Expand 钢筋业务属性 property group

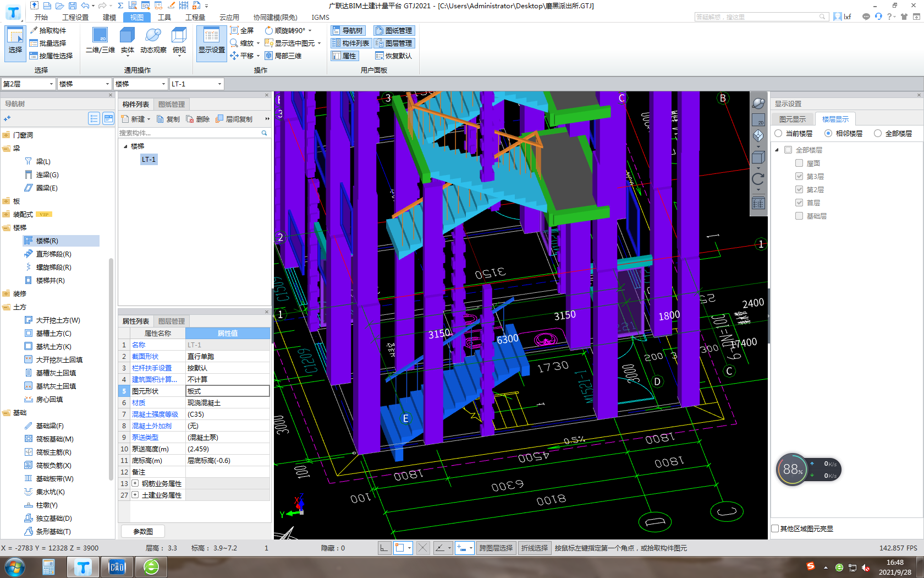pos(135,483)
